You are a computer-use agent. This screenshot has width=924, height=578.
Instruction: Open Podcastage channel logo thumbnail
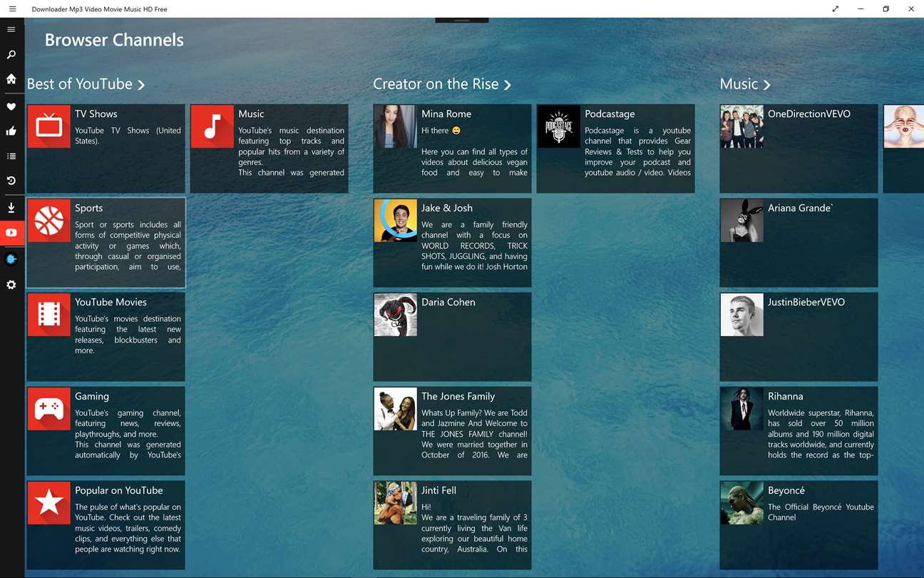559,126
